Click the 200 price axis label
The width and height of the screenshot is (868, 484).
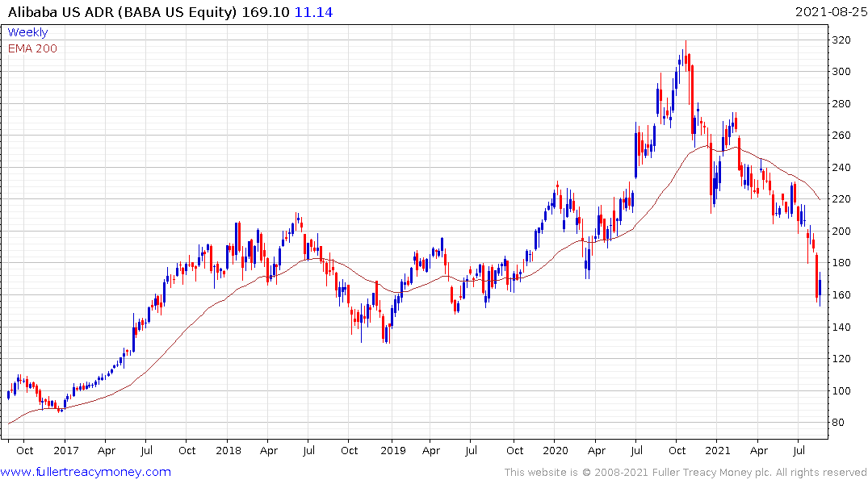coord(841,232)
